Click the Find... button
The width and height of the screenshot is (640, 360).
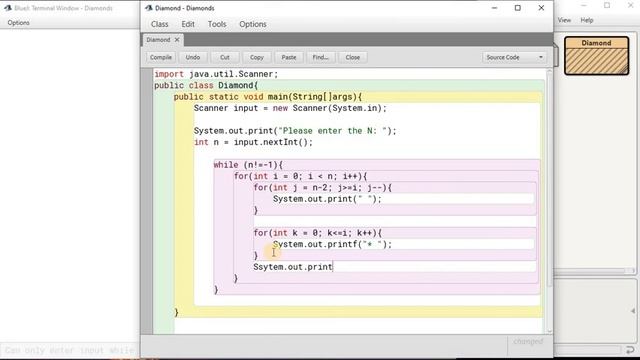(320, 57)
